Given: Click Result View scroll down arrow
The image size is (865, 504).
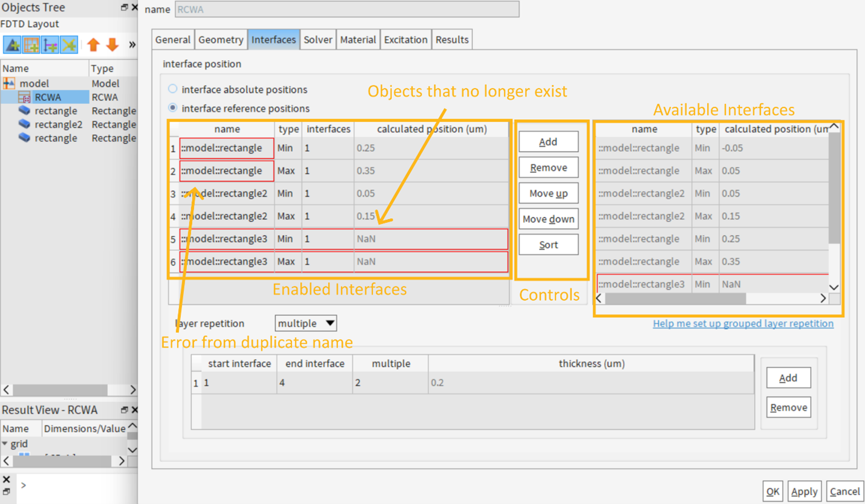Looking at the screenshot, I should [x=132, y=450].
